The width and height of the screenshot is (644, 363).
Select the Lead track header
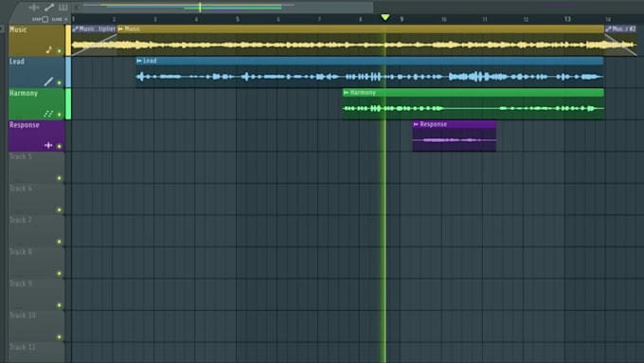tap(37, 72)
